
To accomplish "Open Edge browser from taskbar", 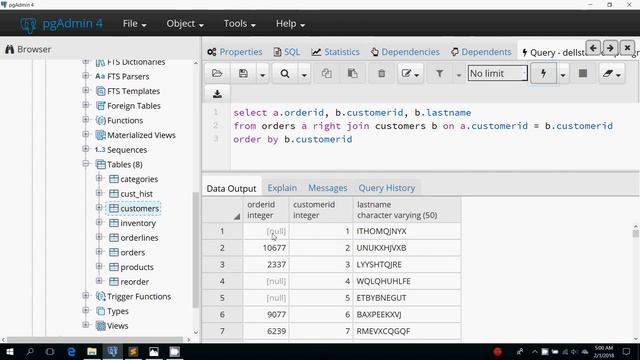I will click(x=71, y=352).
